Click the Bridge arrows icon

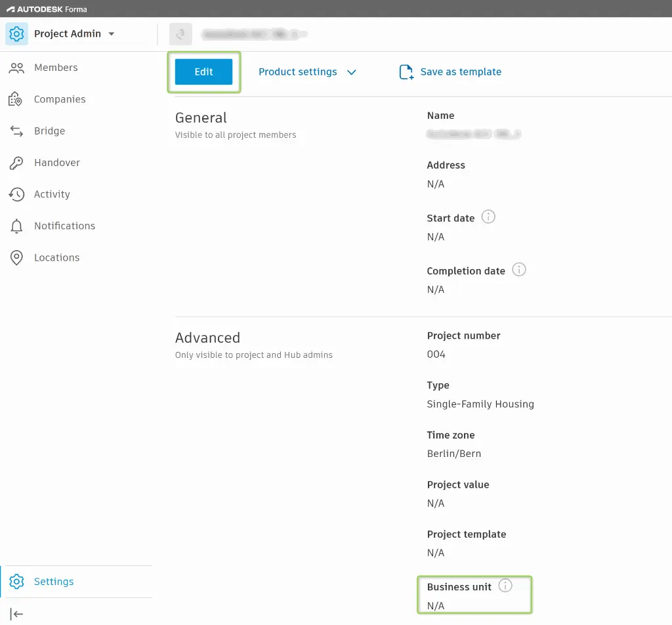[x=16, y=131]
